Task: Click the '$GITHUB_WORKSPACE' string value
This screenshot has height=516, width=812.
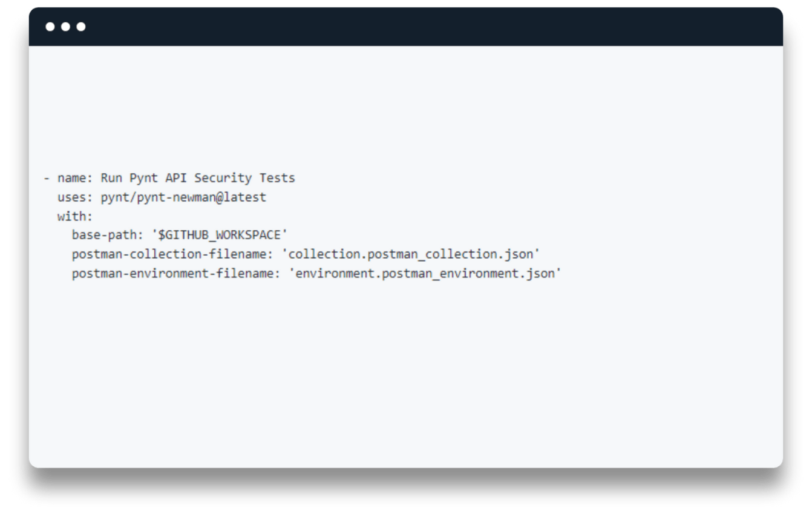Action: (x=219, y=235)
